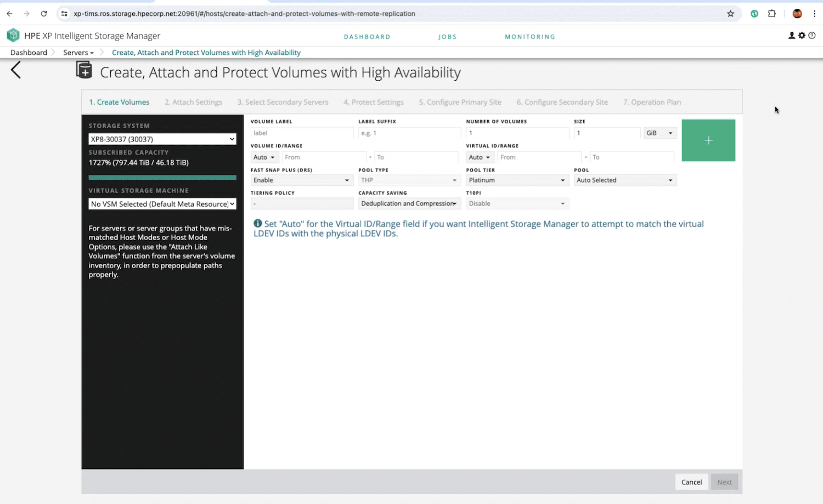Open the help question mark icon
Viewport: 823px width, 504px height.
(x=812, y=36)
